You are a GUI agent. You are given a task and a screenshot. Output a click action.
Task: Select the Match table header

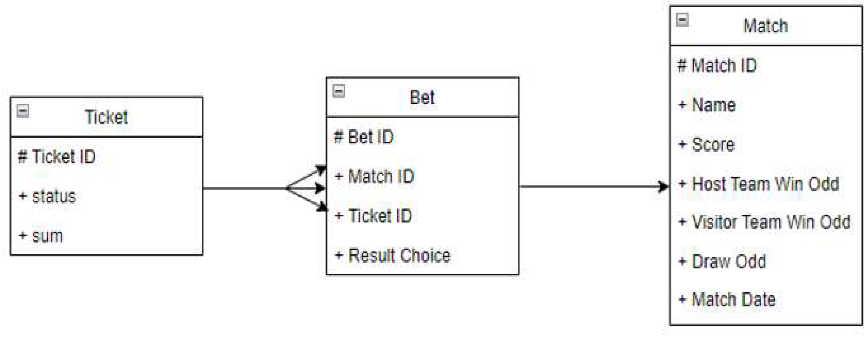(x=766, y=26)
